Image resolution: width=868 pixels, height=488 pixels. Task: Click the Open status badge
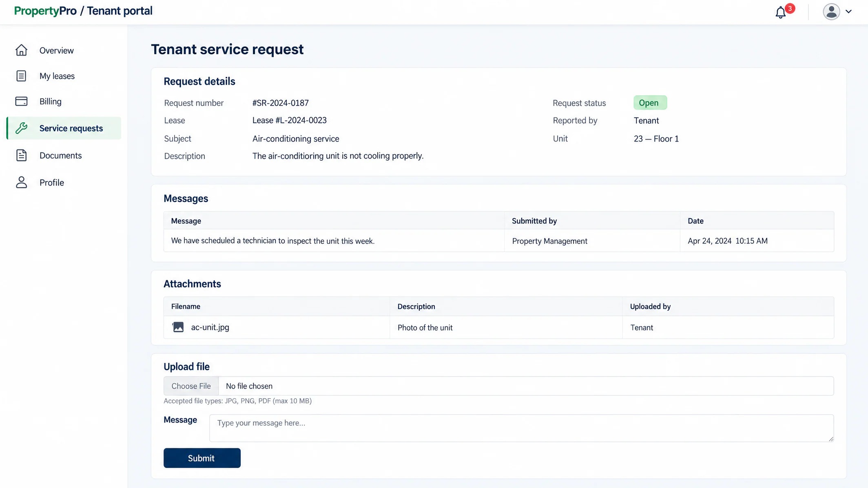(x=650, y=103)
